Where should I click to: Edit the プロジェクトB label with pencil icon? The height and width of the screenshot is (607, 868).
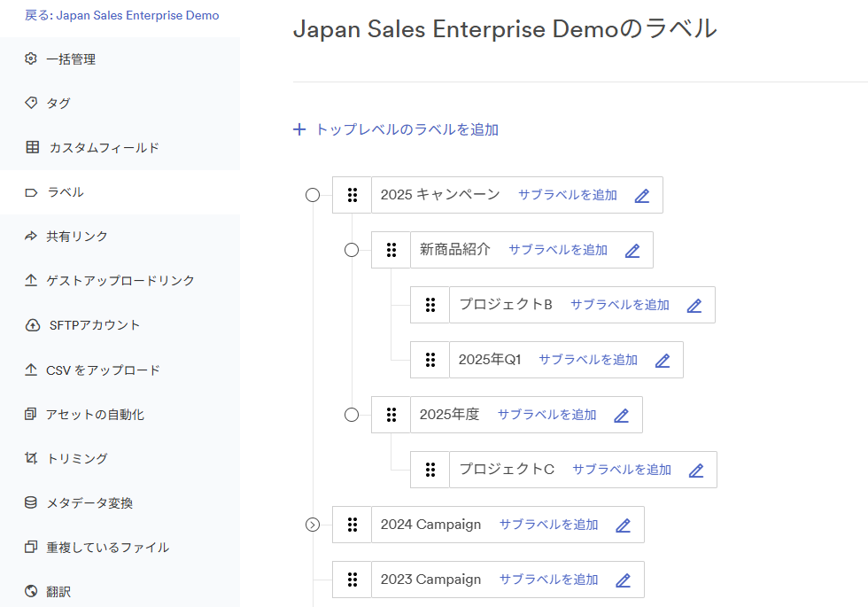point(694,305)
